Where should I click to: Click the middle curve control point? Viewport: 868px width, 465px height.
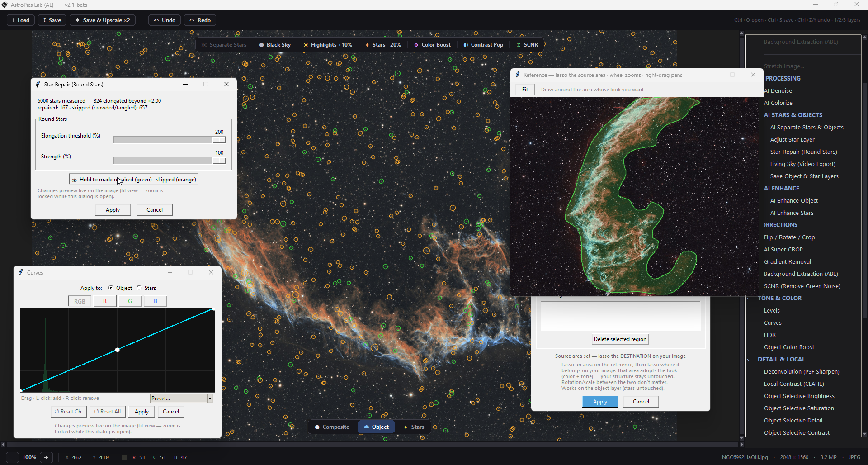(118, 350)
